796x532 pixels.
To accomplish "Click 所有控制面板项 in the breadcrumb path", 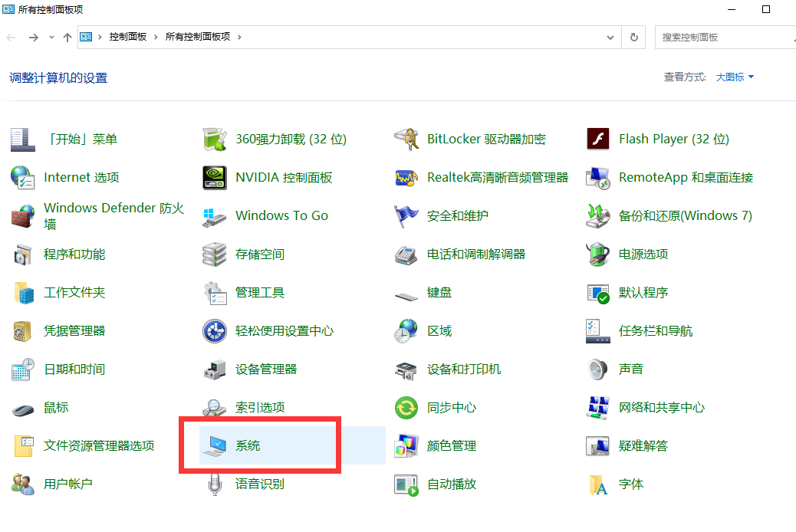I will [199, 37].
